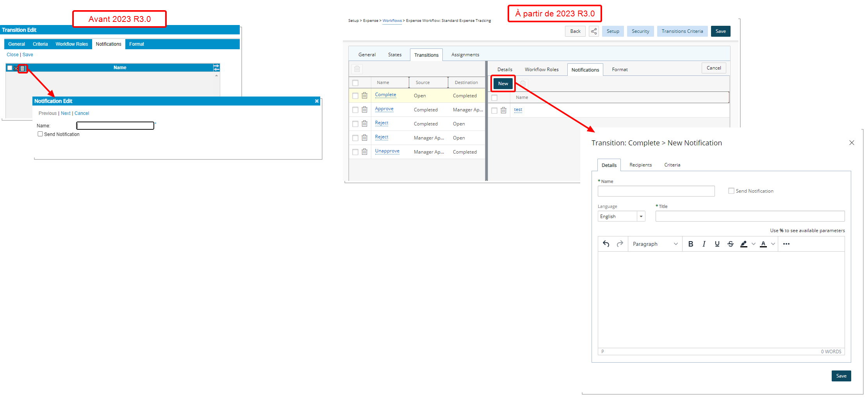Select the Approve transition checkbox

point(355,110)
